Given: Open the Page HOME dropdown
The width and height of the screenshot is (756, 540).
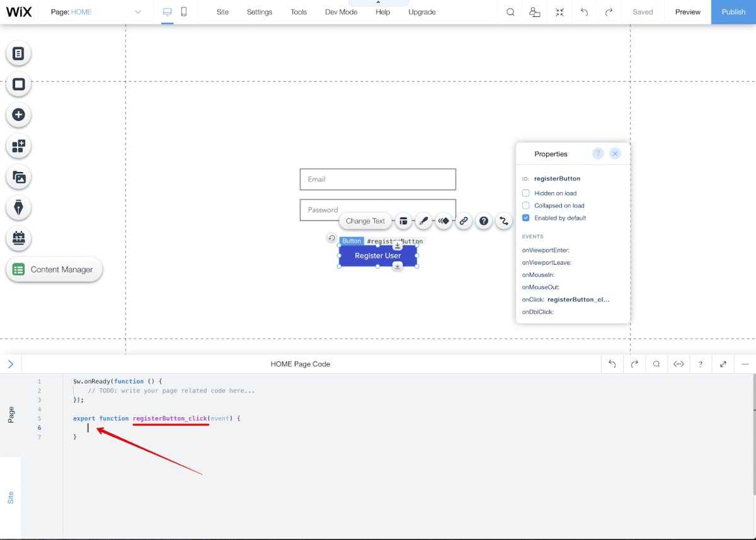Looking at the screenshot, I should point(94,11).
